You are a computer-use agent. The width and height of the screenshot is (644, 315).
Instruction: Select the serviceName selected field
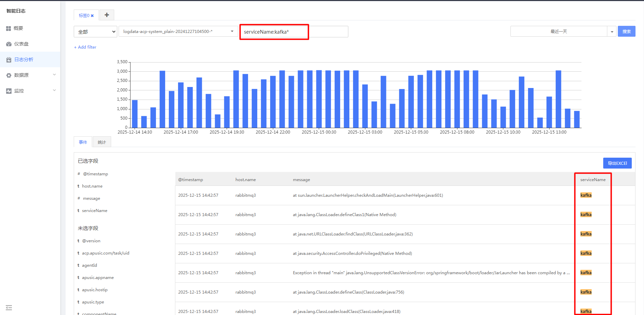pyautogui.click(x=94, y=211)
